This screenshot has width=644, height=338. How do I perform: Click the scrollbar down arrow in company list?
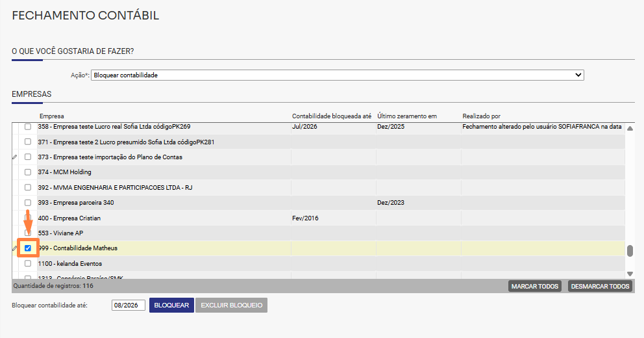click(x=630, y=274)
